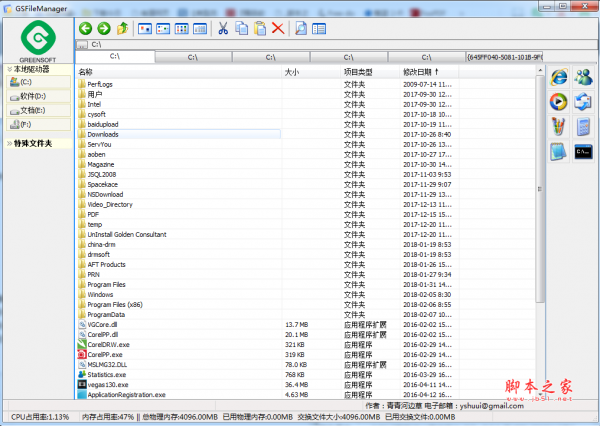Expand the 特殊文件夹 section
600x426 pixels.
coord(36,143)
